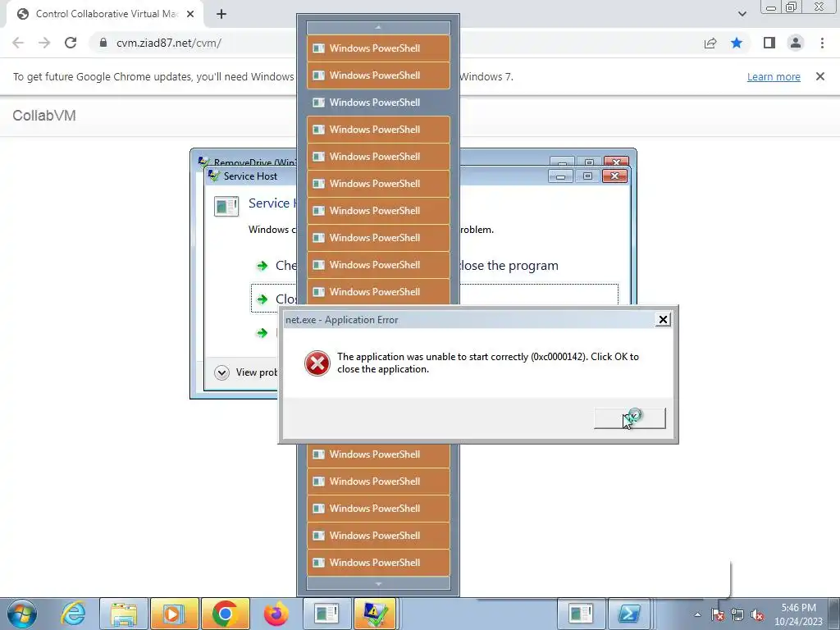This screenshot has height=630, width=840.
Task: Click the Action Center flag tray icon
Action: 718,615
